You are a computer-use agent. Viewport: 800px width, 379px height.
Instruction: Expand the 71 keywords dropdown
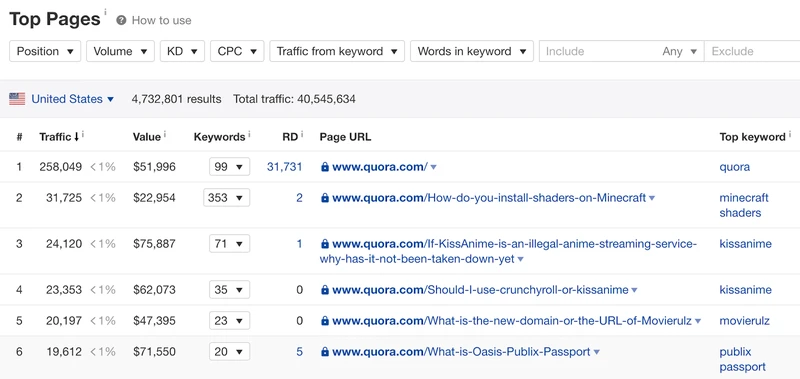point(229,244)
